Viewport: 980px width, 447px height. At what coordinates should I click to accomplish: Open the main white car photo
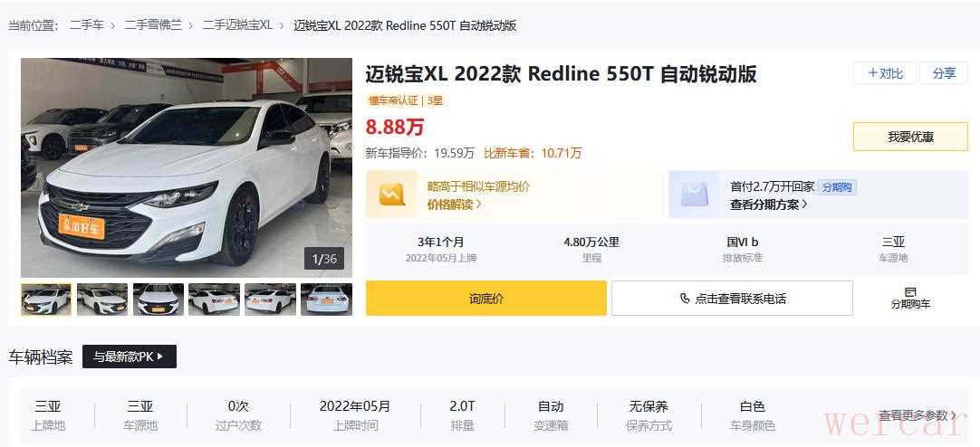click(187, 168)
